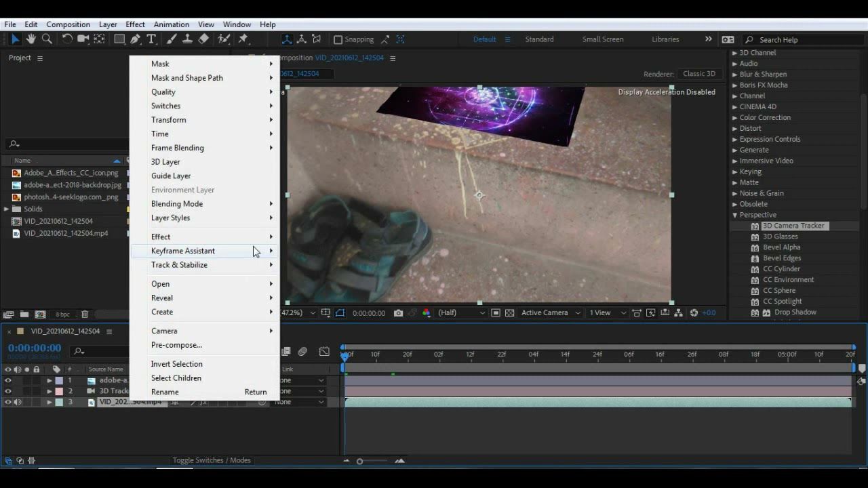
Task: Delete selected item with trash icon
Action: [85, 314]
